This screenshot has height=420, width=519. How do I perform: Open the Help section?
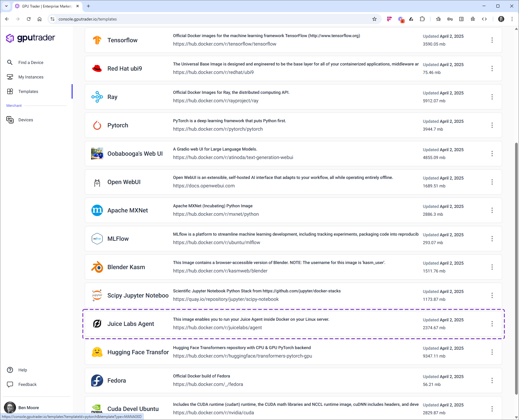(x=23, y=370)
